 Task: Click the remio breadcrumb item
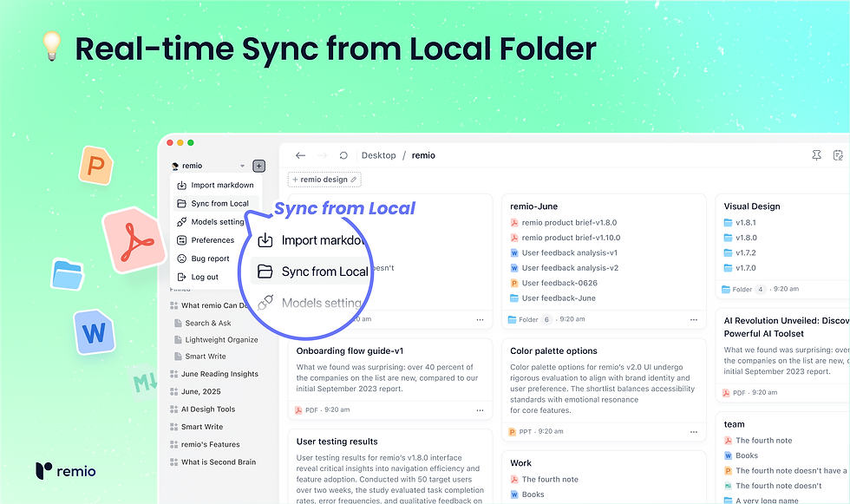[423, 155]
